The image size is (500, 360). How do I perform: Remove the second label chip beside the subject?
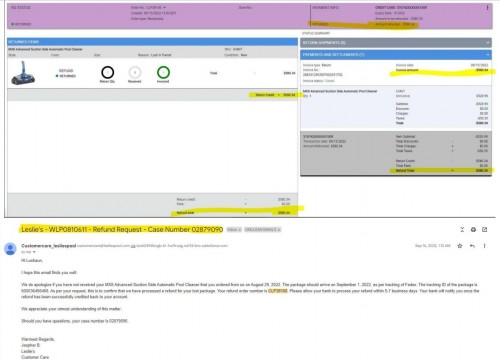coord(279,230)
